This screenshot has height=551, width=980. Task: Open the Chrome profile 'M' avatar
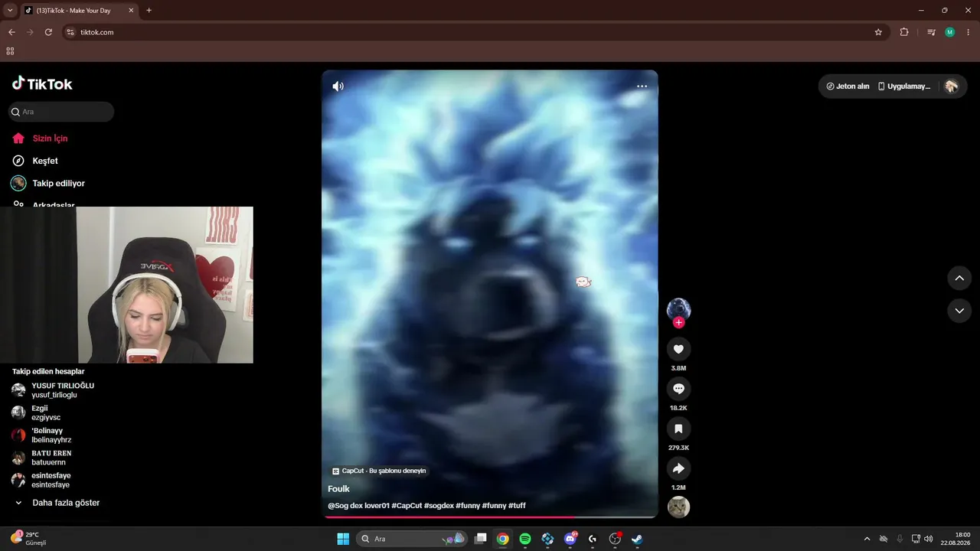(x=950, y=32)
